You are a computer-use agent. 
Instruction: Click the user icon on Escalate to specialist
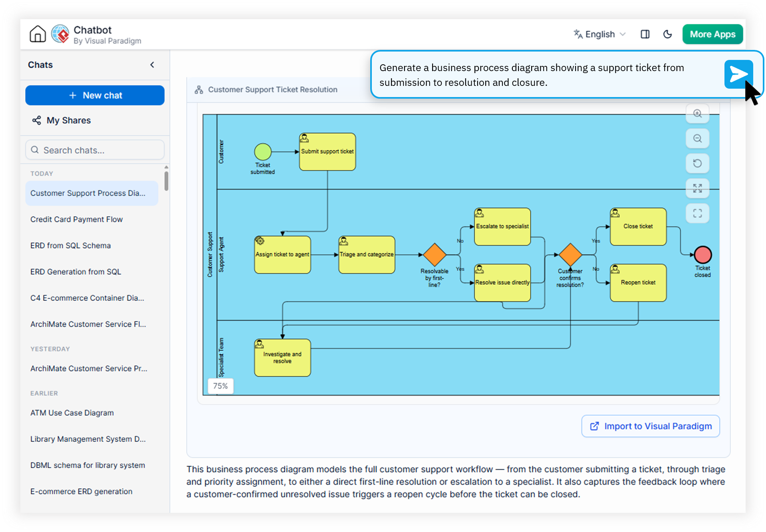click(479, 213)
